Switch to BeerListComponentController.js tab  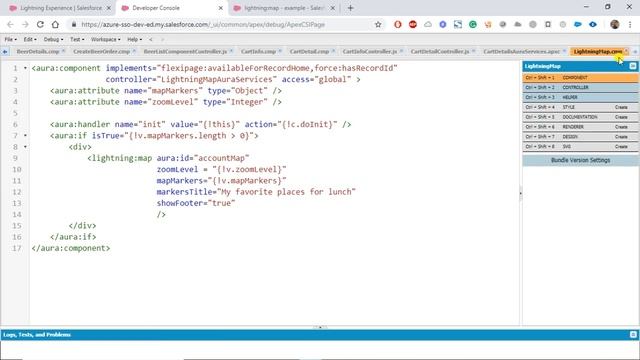coord(185,51)
